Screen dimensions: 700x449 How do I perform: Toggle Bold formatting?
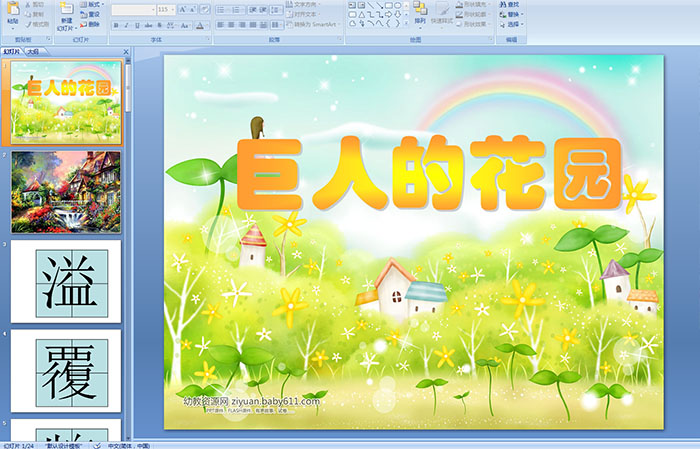coord(116,25)
